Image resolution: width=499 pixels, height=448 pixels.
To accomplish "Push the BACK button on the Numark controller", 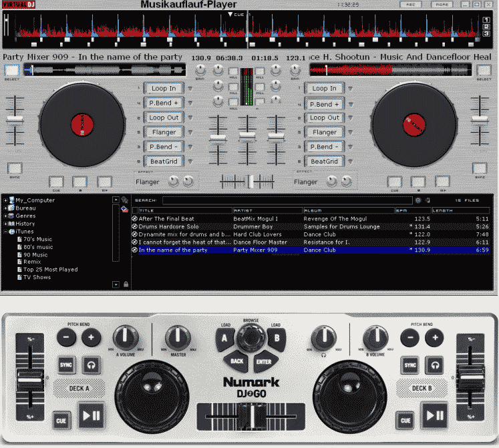I will [236, 361].
